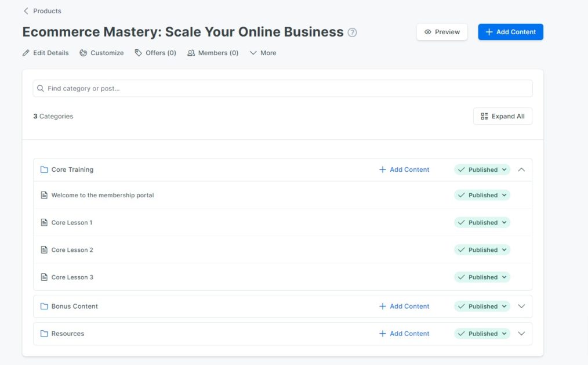The height and width of the screenshot is (365, 588).
Task: Open Published status dropdown for Resources category
Action: tap(482, 334)
